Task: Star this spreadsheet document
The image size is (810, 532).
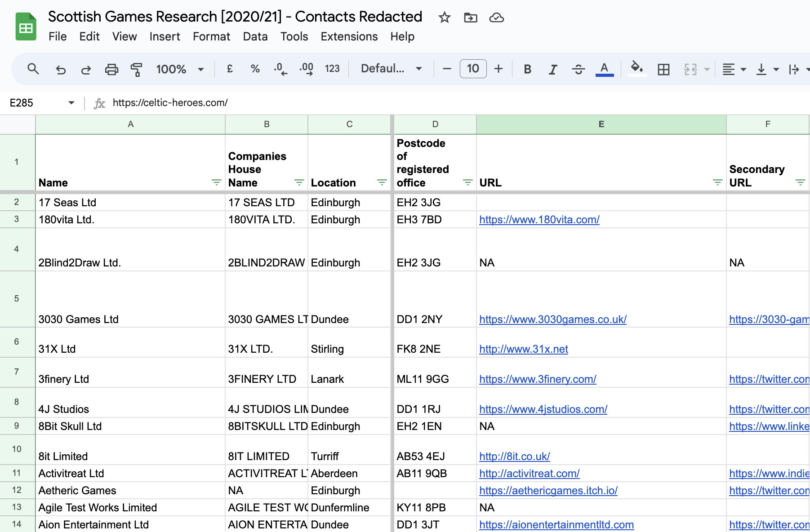Action: (445, 18)
